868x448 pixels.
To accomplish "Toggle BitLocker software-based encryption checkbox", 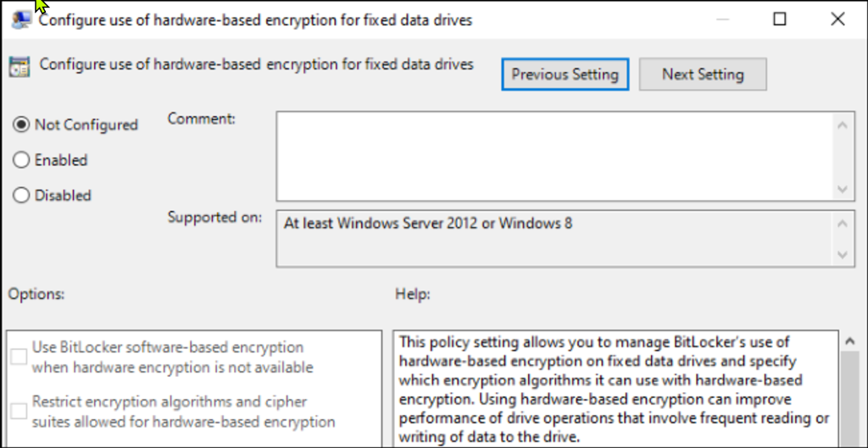I will point(19,357).
